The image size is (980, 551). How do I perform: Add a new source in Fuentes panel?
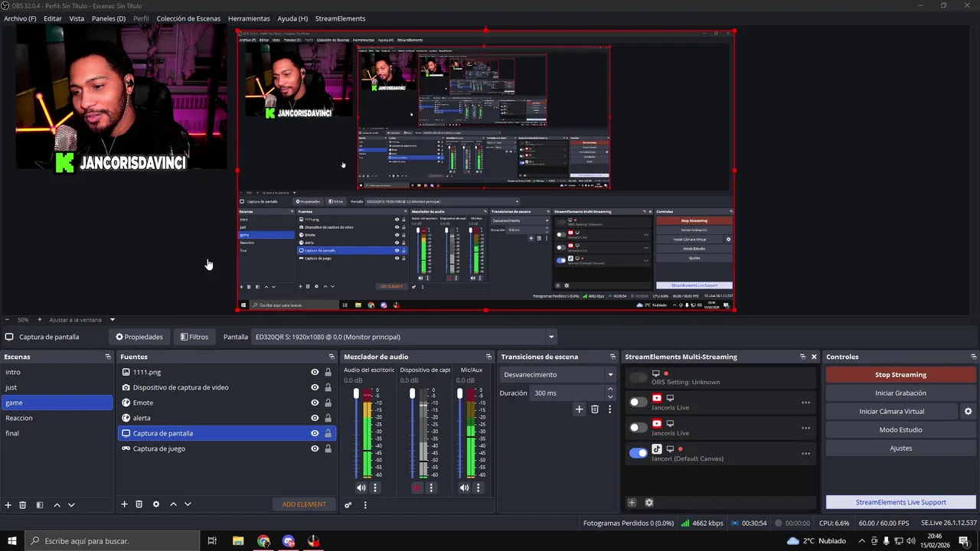pyautogui.click(x=124, y=504)
